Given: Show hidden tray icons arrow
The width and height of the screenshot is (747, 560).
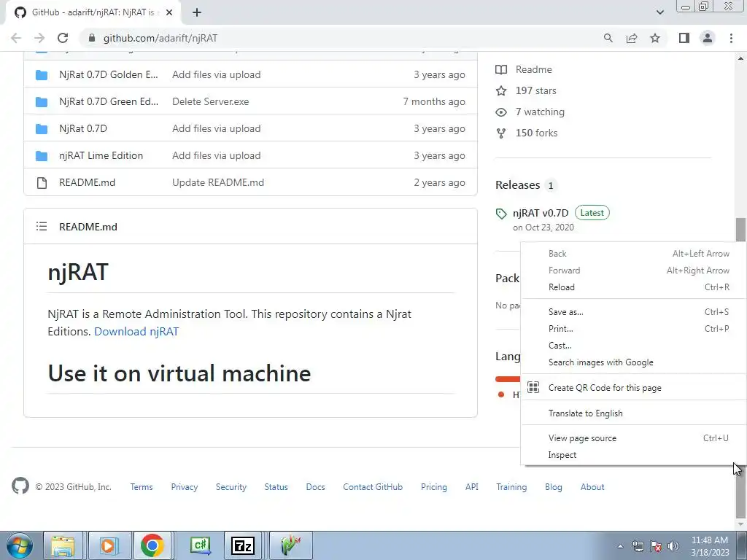Looking at the screenshot, I should [620, 546].
